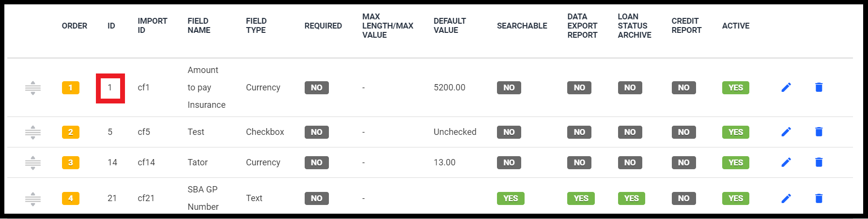Click Data Export Report YES badge on cf21
Image resolution: width=868 pixels, height=219 pixels.
581,198
